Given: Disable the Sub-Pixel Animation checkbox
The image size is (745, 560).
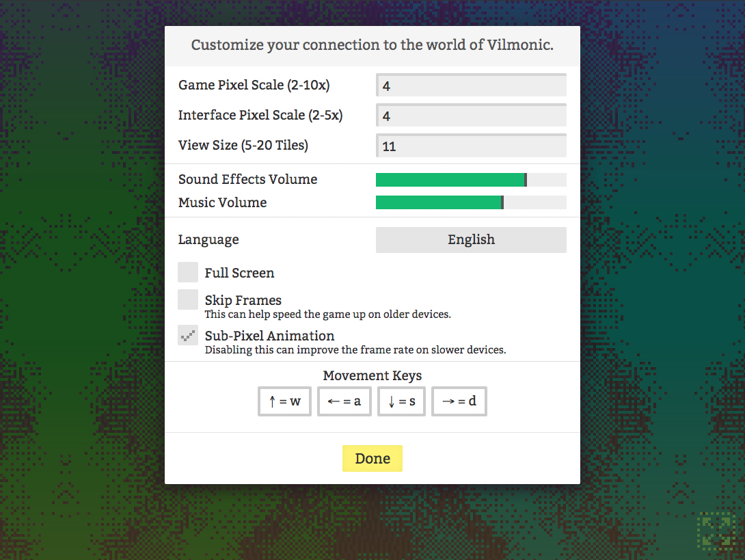Looking at the screenshot, I should [x=188, y=335].
